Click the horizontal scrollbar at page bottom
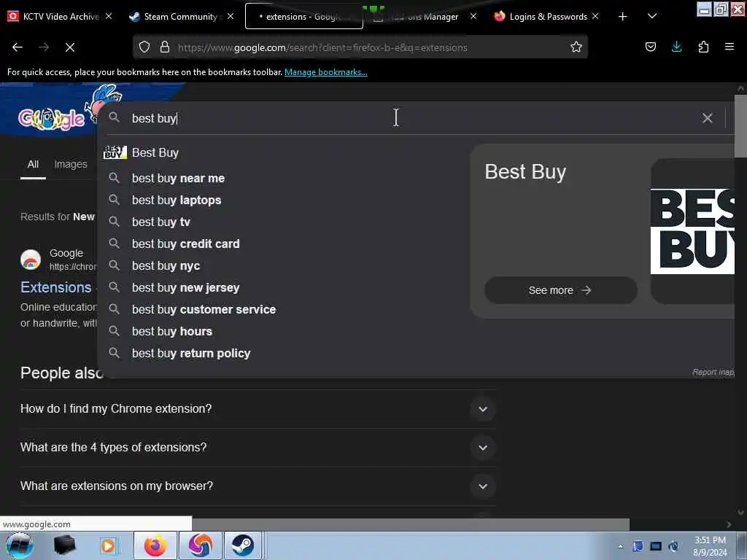The width and height of the screenshot is (747, 560). (x=410, y=524)
